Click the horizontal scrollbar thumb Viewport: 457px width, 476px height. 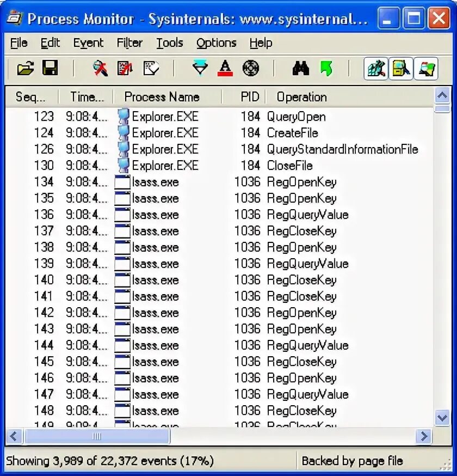click(97, 436)
